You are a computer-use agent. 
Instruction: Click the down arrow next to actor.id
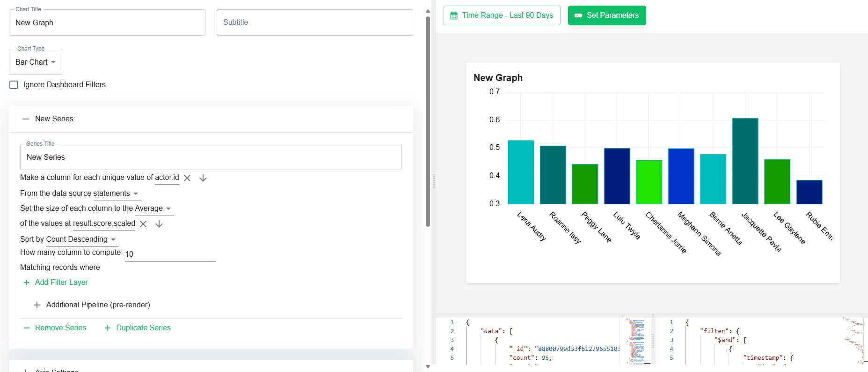pyautogui.click(x=203, y=178)
